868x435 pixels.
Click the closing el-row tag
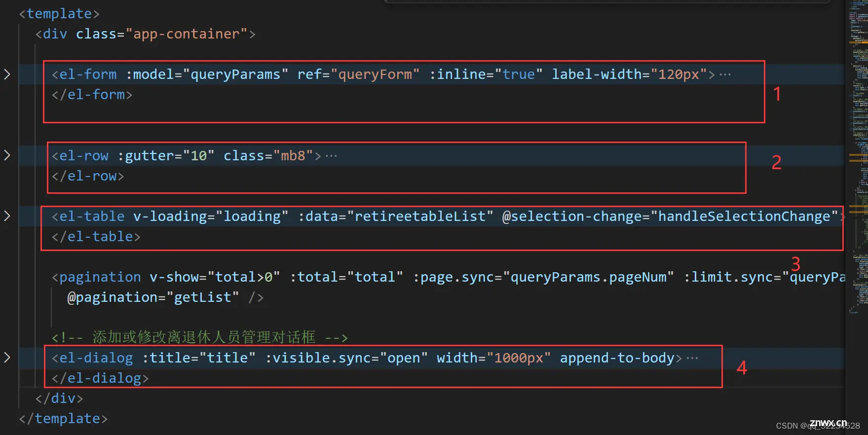[x=88, y=176]
